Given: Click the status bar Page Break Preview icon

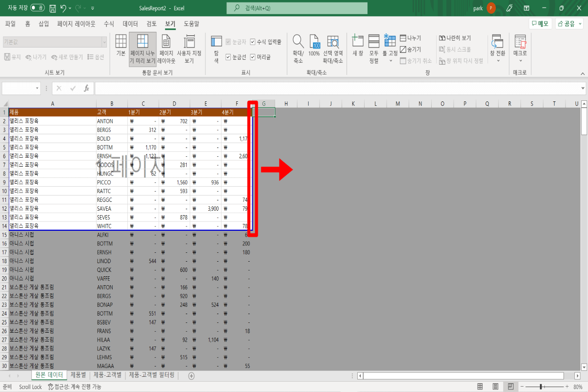Looking at the screenshot, I should pyautogui.click(x=510, y=387).
